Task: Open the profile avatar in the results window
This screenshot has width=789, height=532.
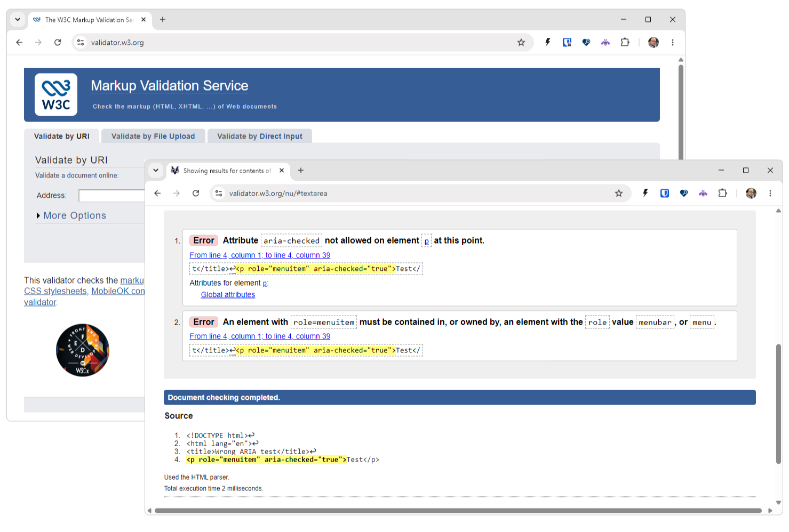Action: point(751,194)
